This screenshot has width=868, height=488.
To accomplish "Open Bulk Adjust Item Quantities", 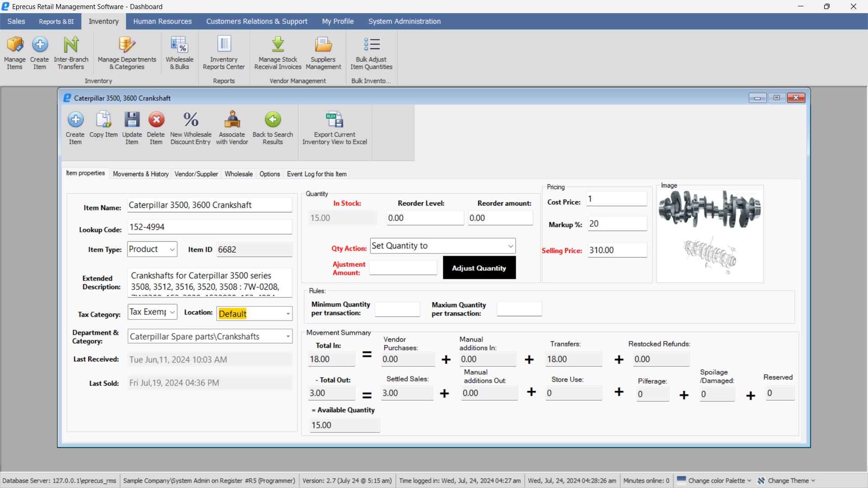I will pos(371,53).
